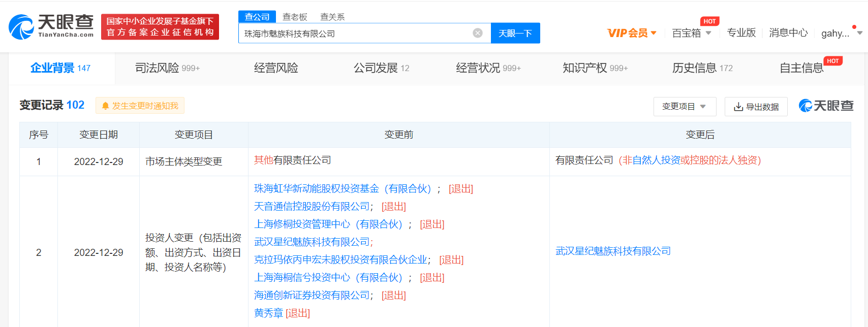Open 专业版 link in header
This screenshot has width=868, height=327.
point(741,32)
